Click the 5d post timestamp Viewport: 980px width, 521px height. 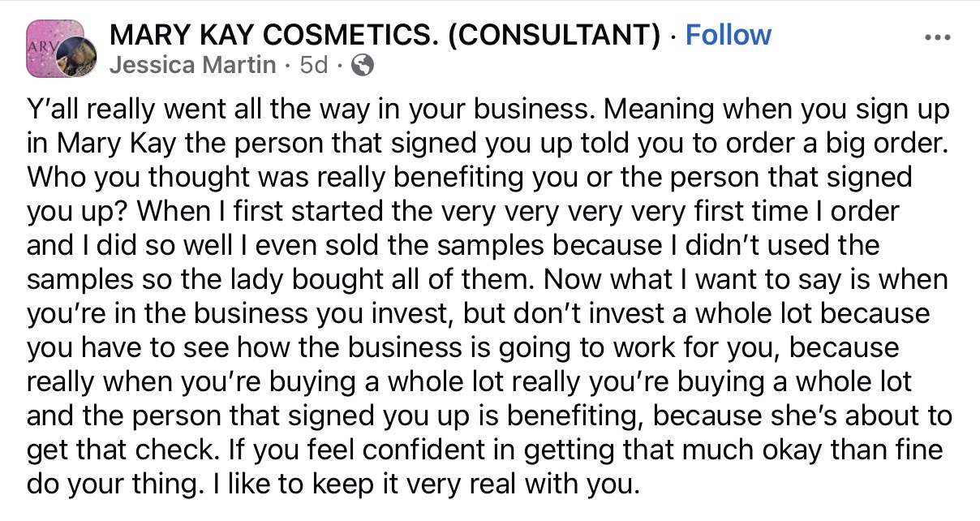coord(314,65)
